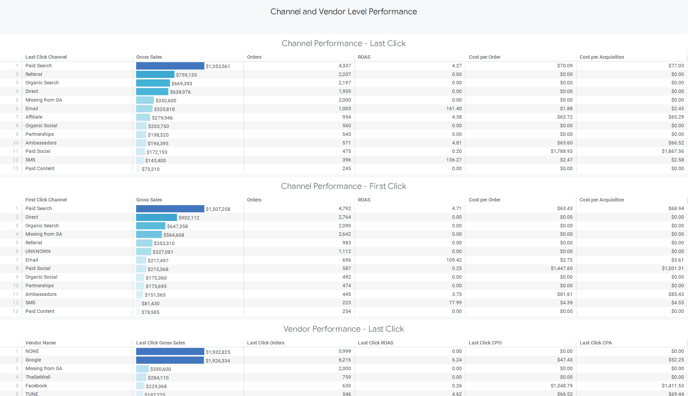Select the Affiliate row label
688x396 pixels.
point(34,117)
